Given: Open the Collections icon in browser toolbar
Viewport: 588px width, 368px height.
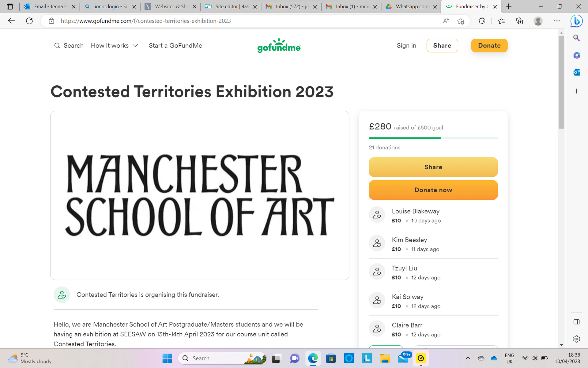Looking at the screenshot, I should 519,21.
